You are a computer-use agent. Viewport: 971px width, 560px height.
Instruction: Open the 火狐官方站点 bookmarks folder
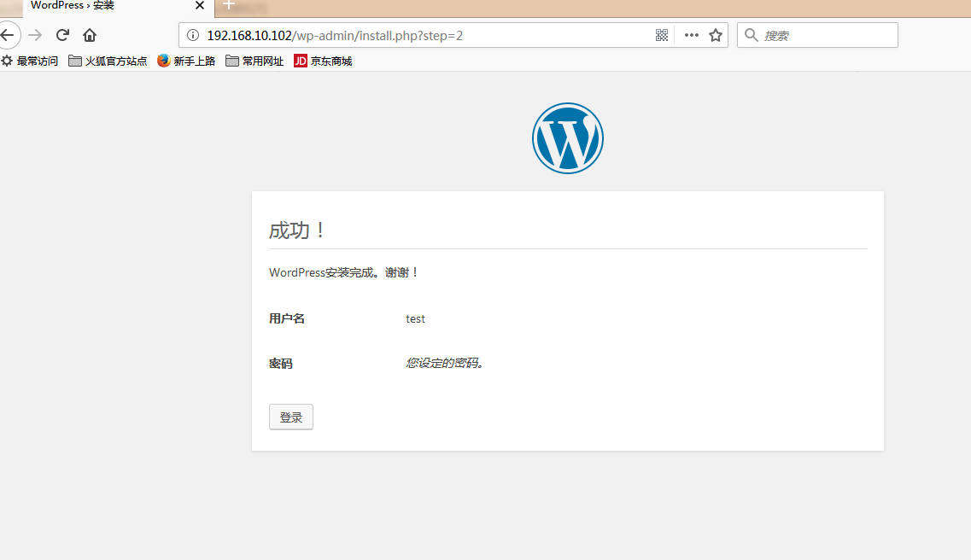108,61
